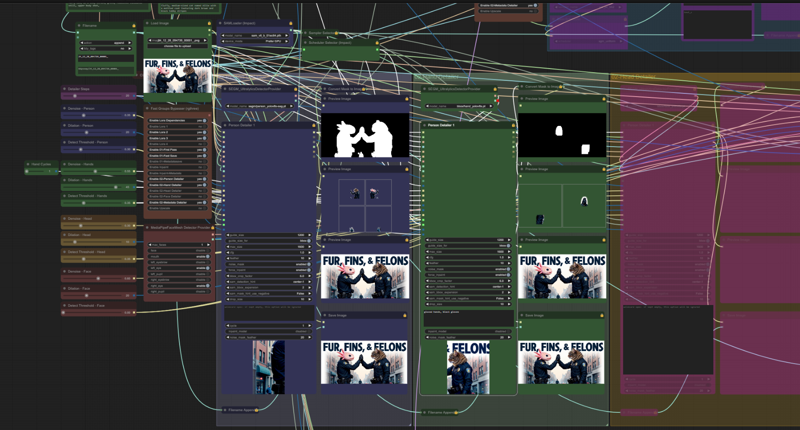Click the orange badge on Scheduler Selector (Impact)

click(x=377, y=43)
